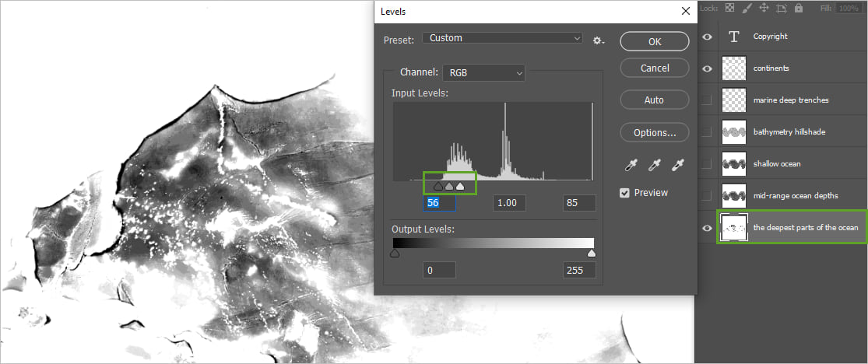Click the output shadow field showing 0
The height and width of the screenshot is (364, 868).
[440, 271]
